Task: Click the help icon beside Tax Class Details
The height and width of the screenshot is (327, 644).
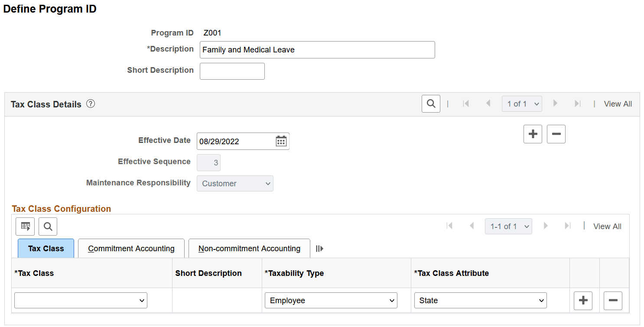Action: coord(90,104)
